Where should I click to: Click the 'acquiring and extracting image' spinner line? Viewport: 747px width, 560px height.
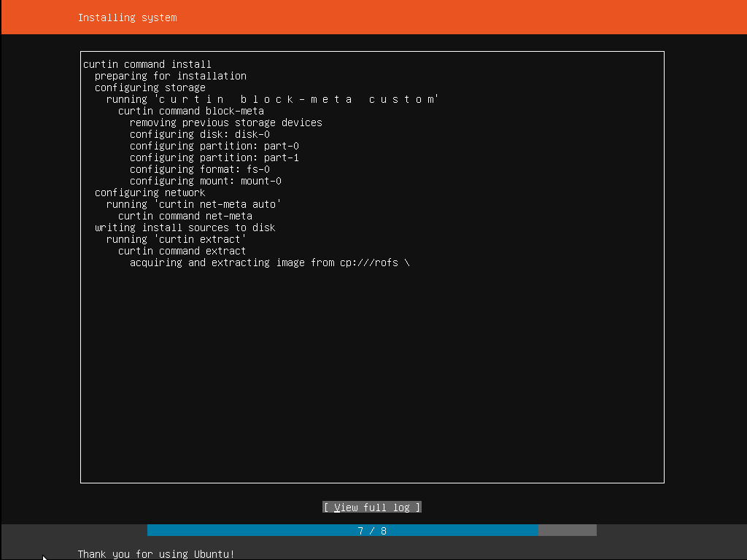pos(270,262)
